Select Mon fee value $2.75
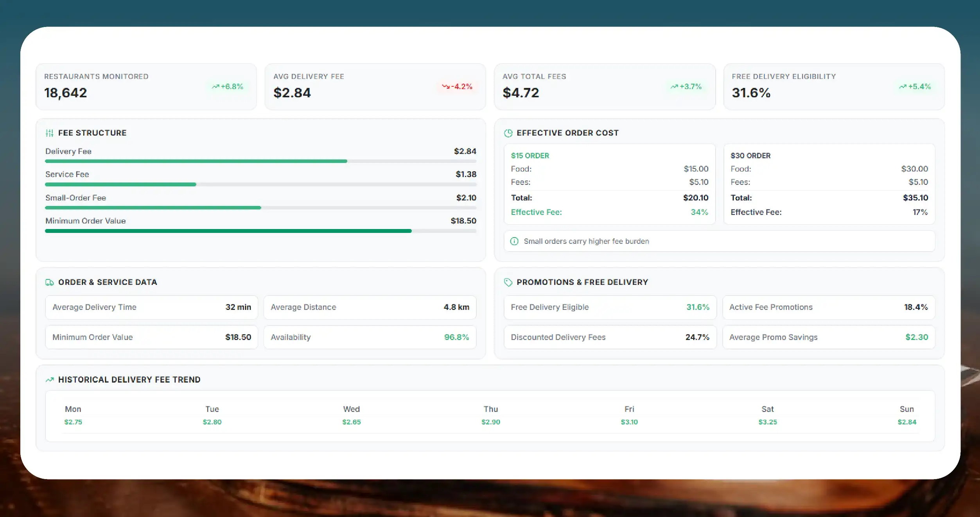The height and width of the screenshot is (517, 980). click(x=73, y=422)
